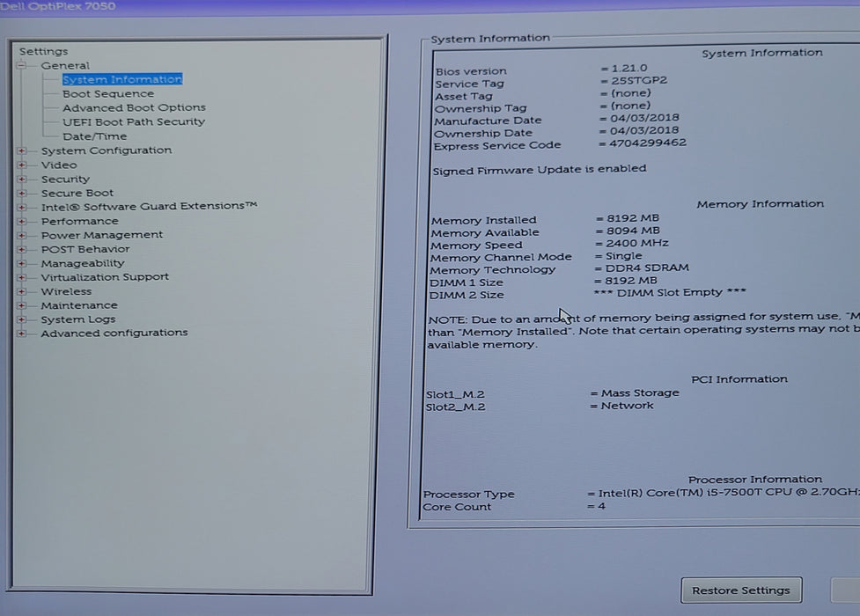Select UEFI Boot Path Security
Screen dimensions: 860x616
(x=134, y=121)
